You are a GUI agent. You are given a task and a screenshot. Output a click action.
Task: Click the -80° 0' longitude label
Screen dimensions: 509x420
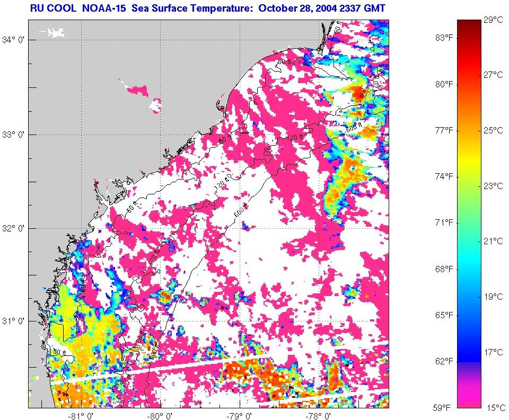coord(161,416)
